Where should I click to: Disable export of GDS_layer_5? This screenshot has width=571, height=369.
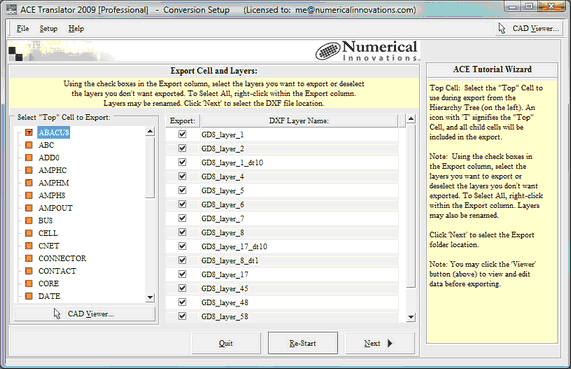[182, 190]
